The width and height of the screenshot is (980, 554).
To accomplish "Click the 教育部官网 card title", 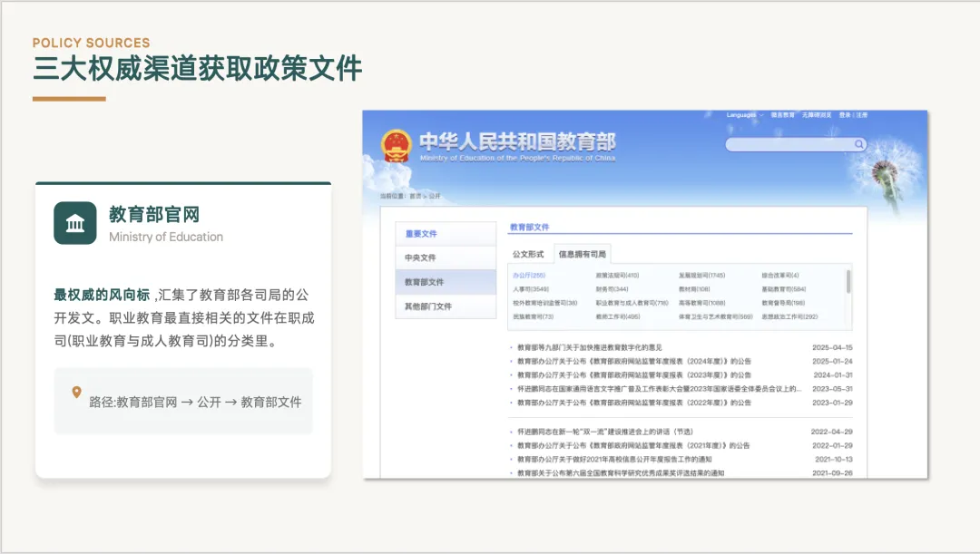I will point(154,214).
